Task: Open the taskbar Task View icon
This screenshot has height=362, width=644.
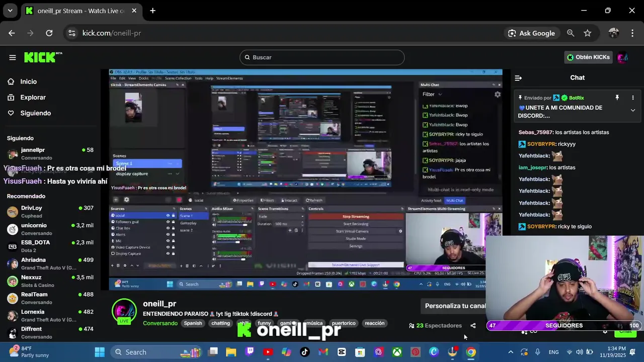Action: [x=213, y=352]
